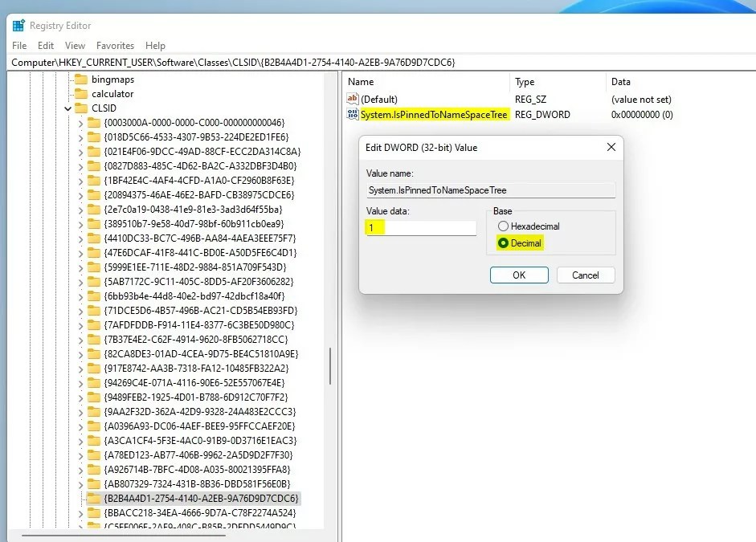Click the Registry Editor icon in the title bar

(x=18, y=25)
